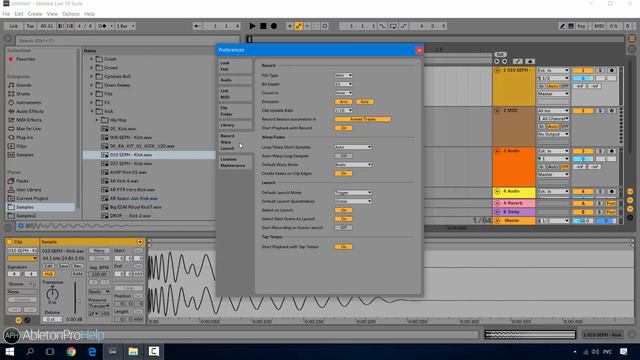Select the Audio Effects category
This screenshot has width=640, height=360.
pos(30,111)
